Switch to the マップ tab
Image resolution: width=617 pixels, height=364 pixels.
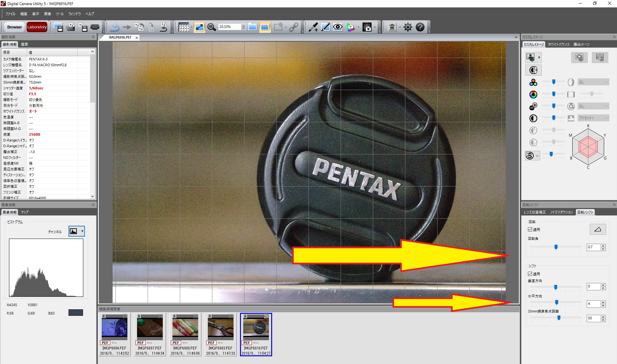(25, 212)
